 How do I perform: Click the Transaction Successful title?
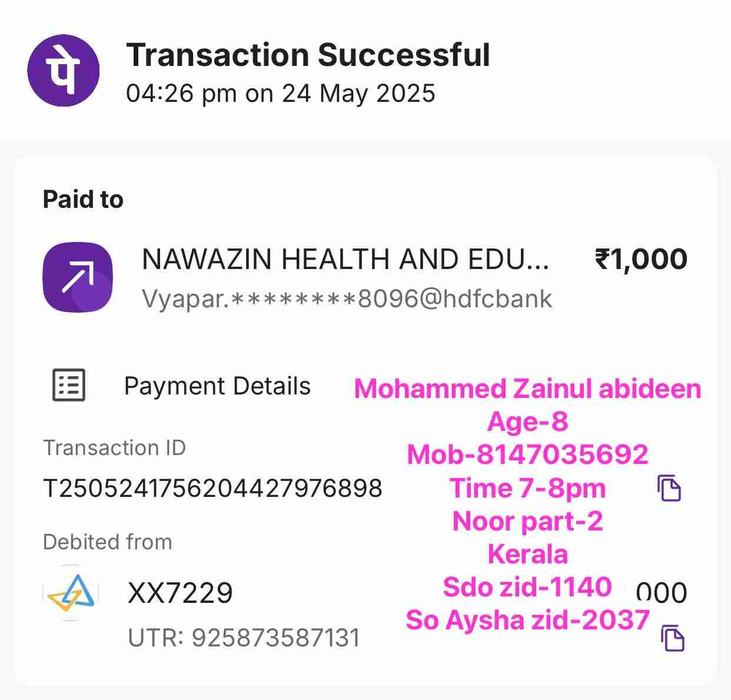[x=308, y=55]
